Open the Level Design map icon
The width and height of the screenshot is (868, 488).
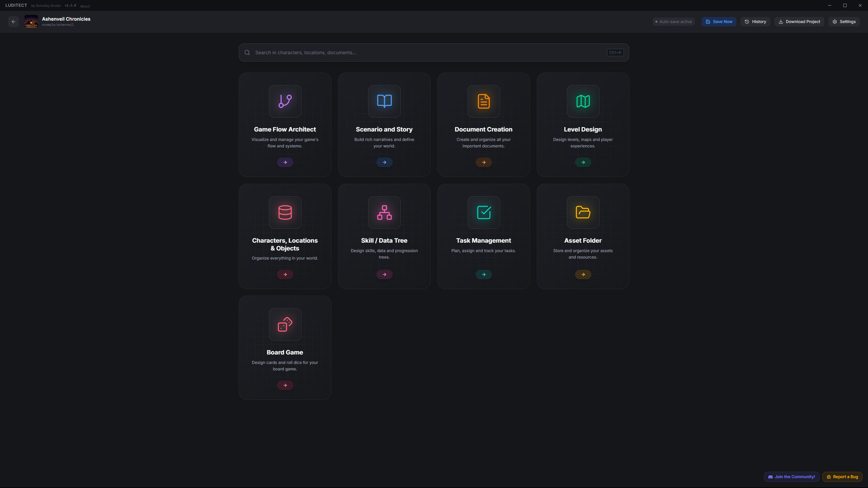click(583, 101)
